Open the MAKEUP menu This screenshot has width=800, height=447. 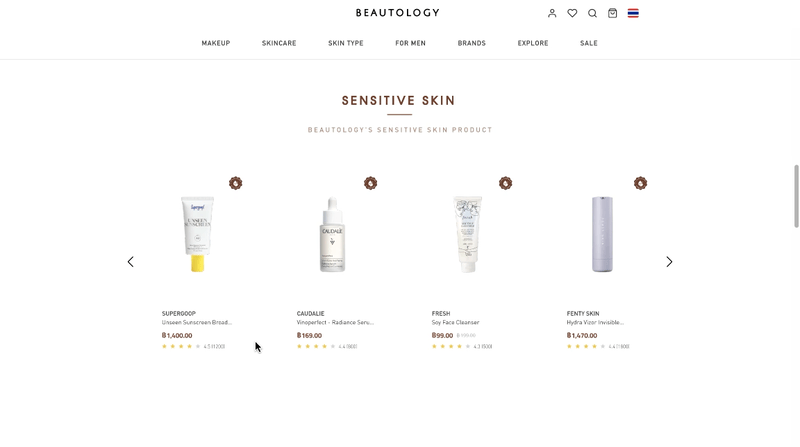point(216,43)
